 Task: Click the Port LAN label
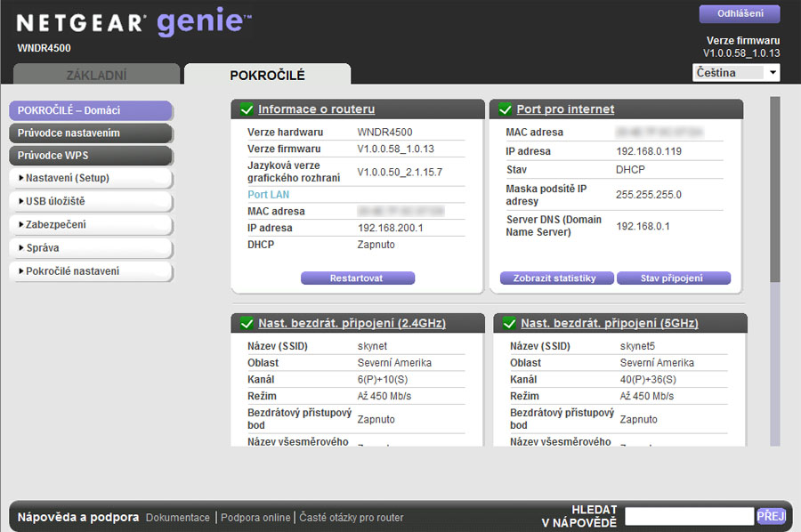(x=268, y=195)
